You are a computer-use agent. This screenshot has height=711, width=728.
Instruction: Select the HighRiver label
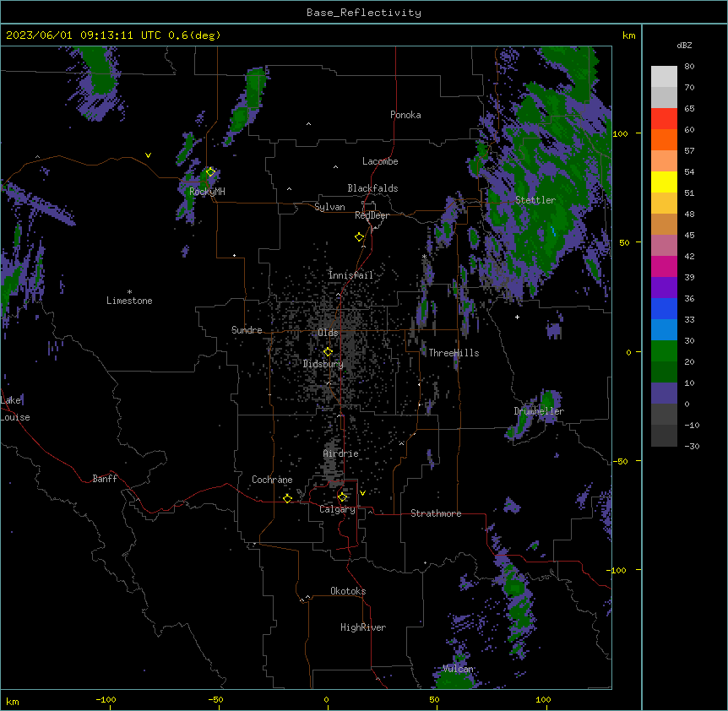click(363, 627)
